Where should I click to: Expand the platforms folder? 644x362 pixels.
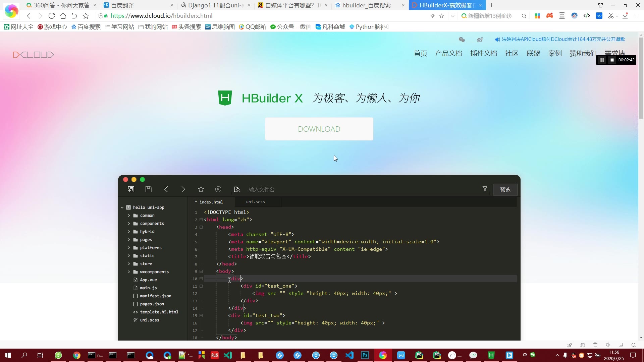pos(129,248)
